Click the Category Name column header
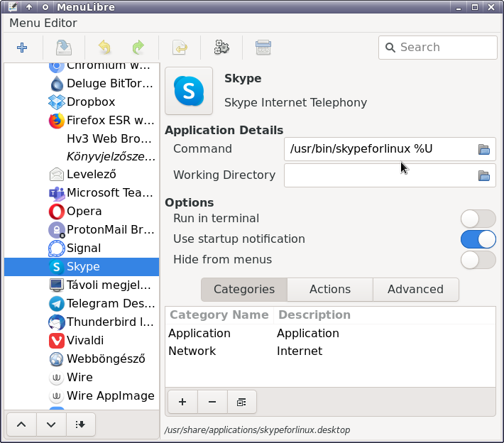 pyautogui.click(x=219, y=315)
